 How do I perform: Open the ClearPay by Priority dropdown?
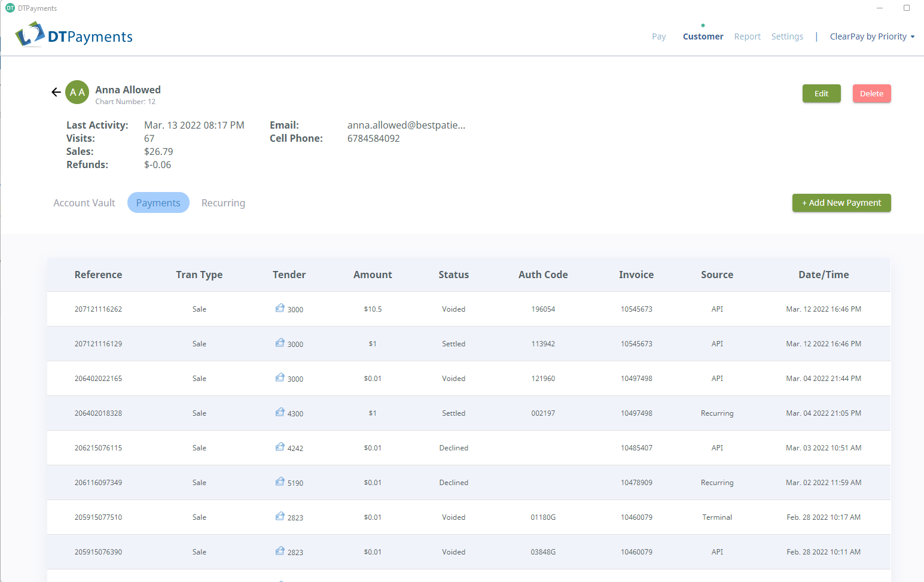click(872, 36)
